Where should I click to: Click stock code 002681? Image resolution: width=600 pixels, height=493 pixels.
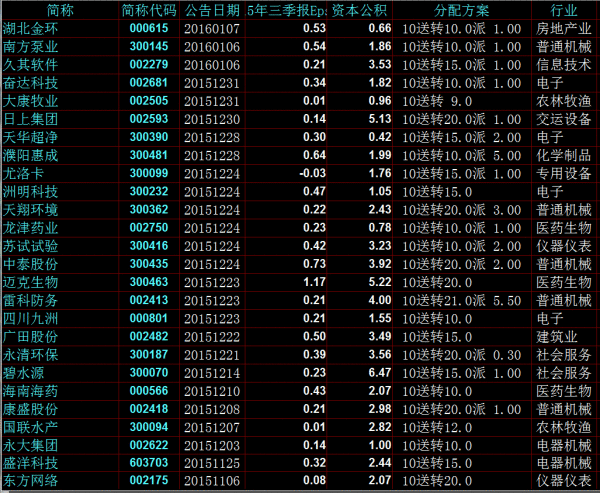149,82
